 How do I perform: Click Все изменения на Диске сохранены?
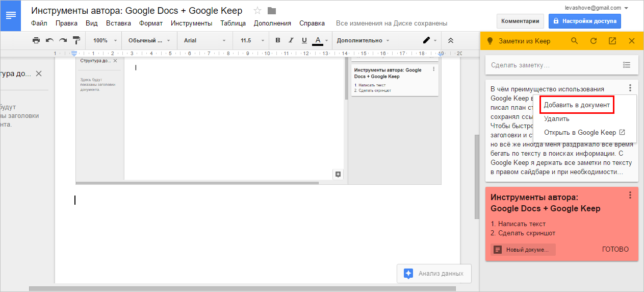click(x=392, y=23)
